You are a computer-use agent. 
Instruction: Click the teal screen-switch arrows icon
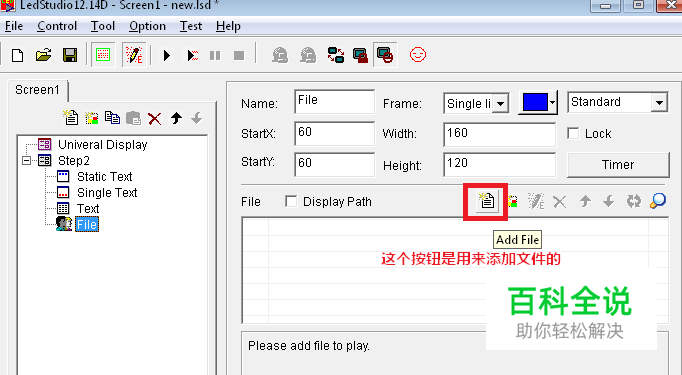tap(336, 55)
